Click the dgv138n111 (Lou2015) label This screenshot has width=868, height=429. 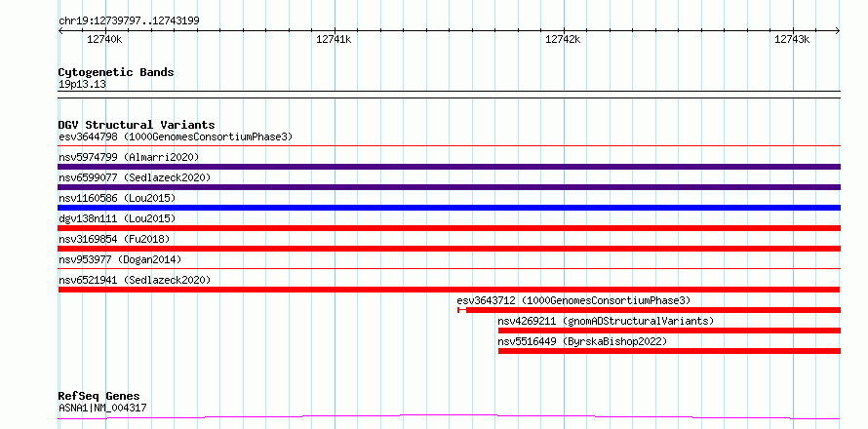pyautogui.click(x=117, y=218)
